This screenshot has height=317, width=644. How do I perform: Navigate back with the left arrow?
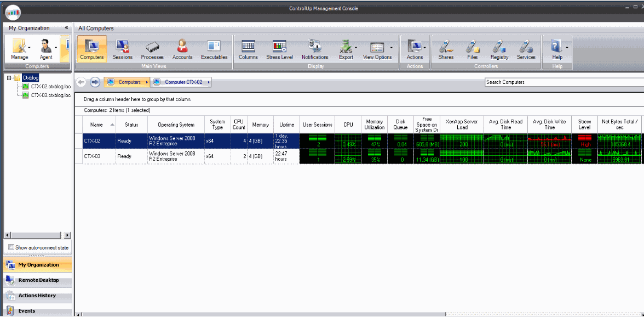coord(81,82)
